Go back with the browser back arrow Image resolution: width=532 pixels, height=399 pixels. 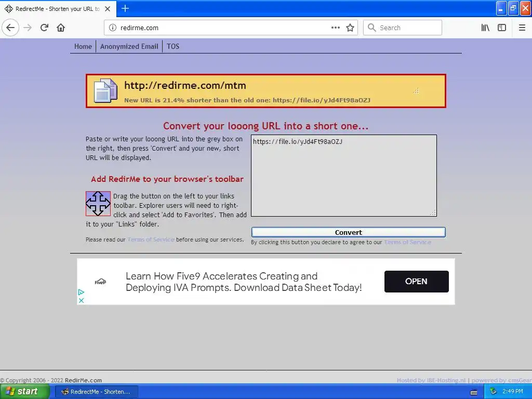coord(10,28)
